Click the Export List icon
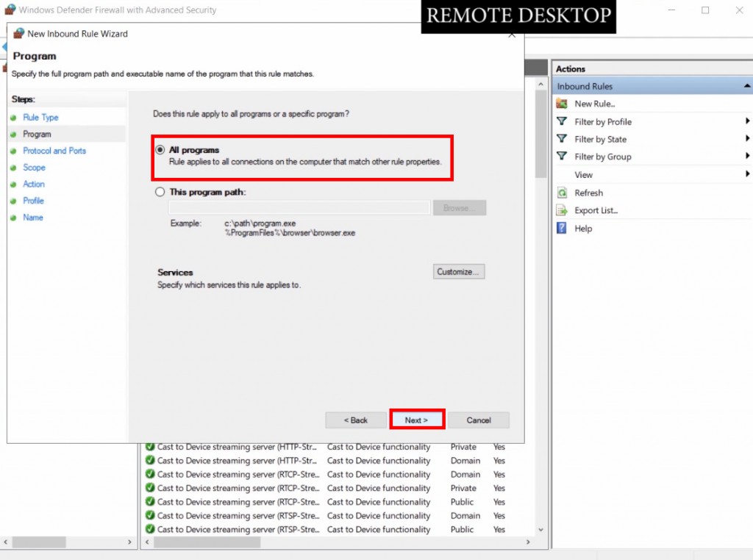 [x=561, y=210]
